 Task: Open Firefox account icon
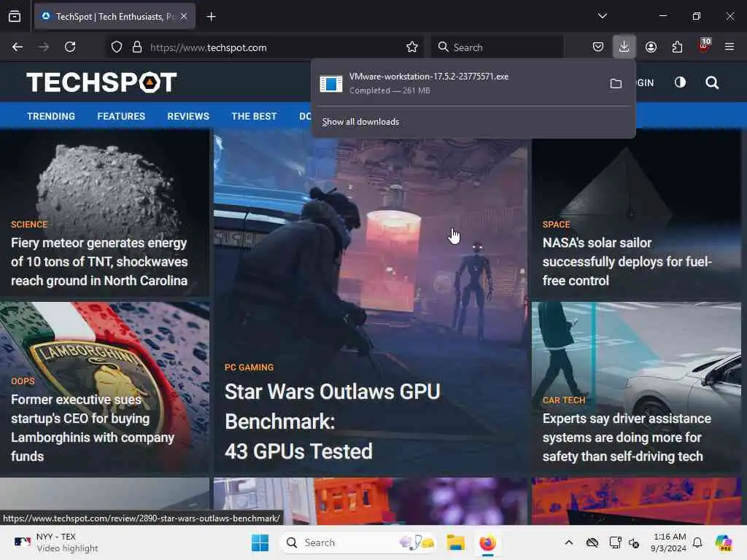click(651, 47)
